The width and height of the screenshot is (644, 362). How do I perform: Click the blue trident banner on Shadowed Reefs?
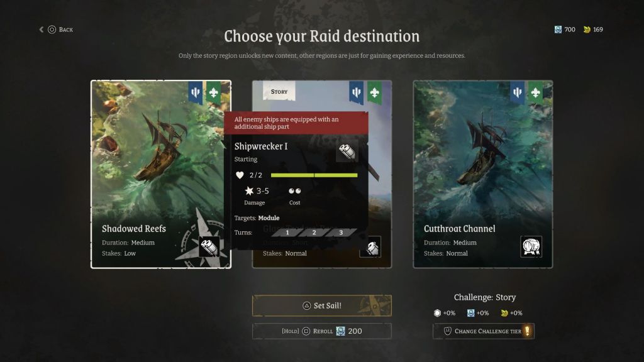196,92
